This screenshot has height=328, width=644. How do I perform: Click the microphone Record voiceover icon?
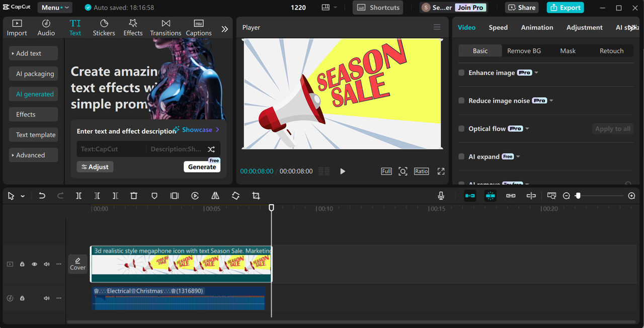pos(441,196)
